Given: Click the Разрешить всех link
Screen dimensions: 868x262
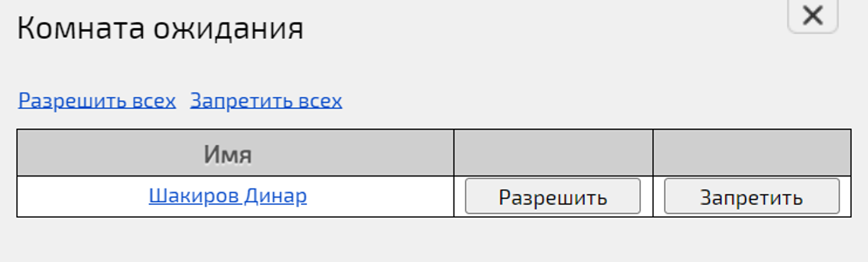Looking at the screenshot, I should tap(97, 101).
